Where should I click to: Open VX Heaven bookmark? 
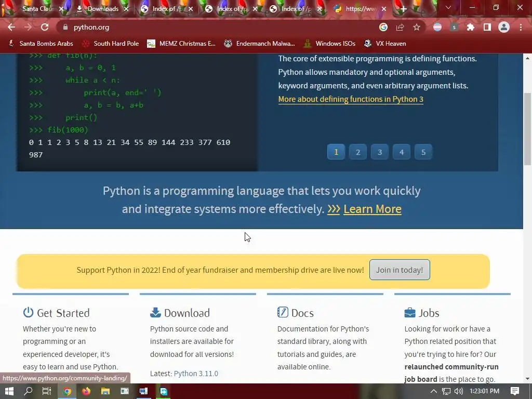coord(385,44)
